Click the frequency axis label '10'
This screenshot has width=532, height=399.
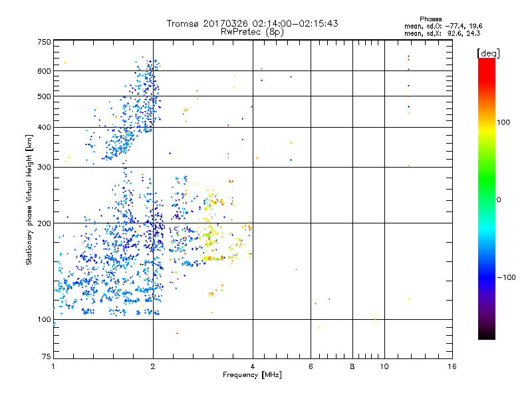[x=384, y=366]
